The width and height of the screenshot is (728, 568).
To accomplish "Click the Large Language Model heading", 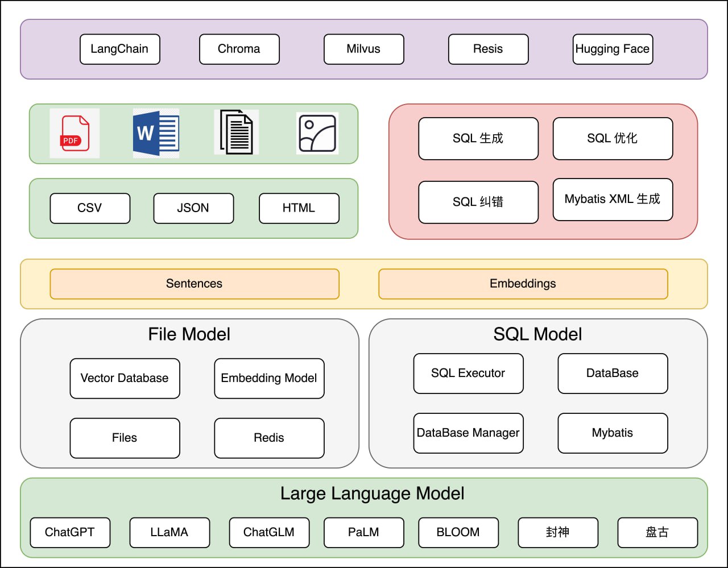I will [373, 494].
